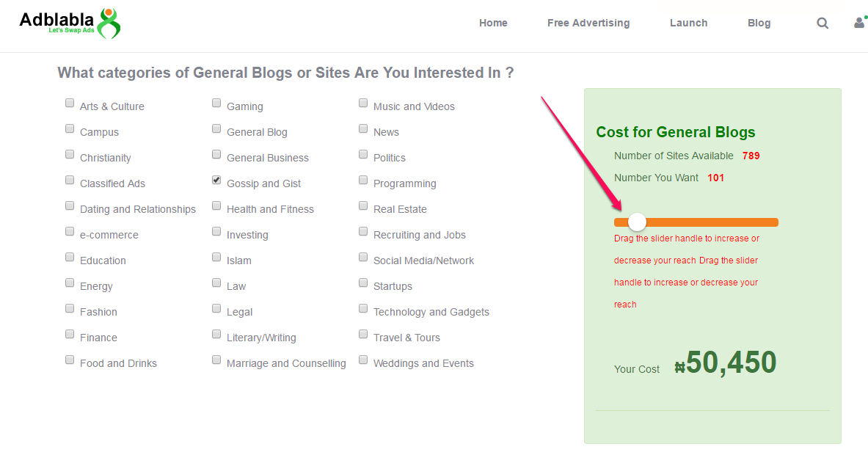868x455 pixels.
Task: Click the white slider handle
Action: point(637,222)
